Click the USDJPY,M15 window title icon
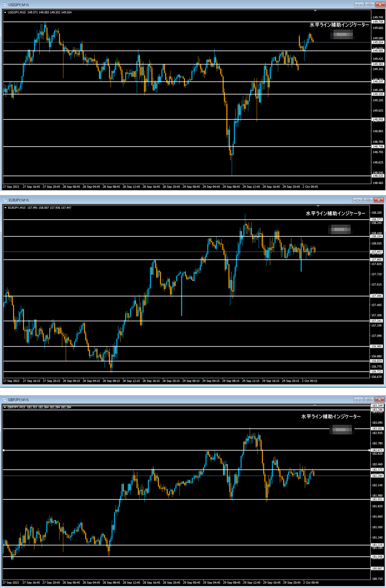This screenshot has width=386, height=588. [x=5, y=5]
